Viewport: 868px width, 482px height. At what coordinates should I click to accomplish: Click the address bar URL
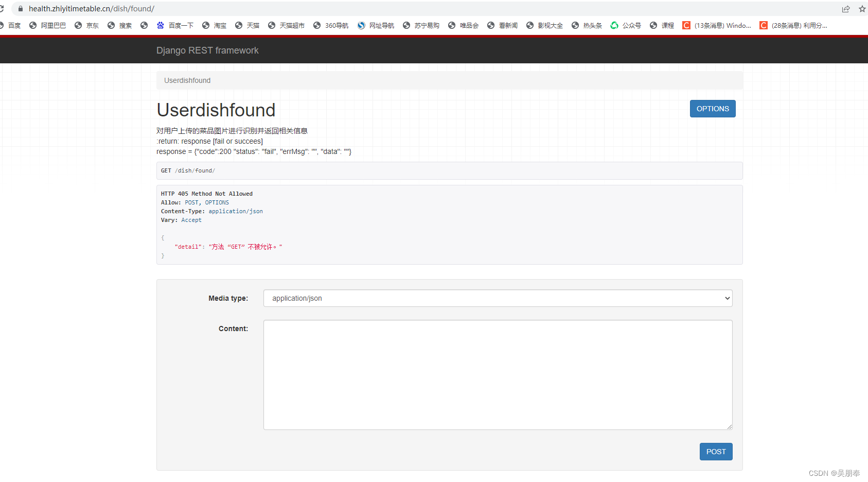click(92, 9)
